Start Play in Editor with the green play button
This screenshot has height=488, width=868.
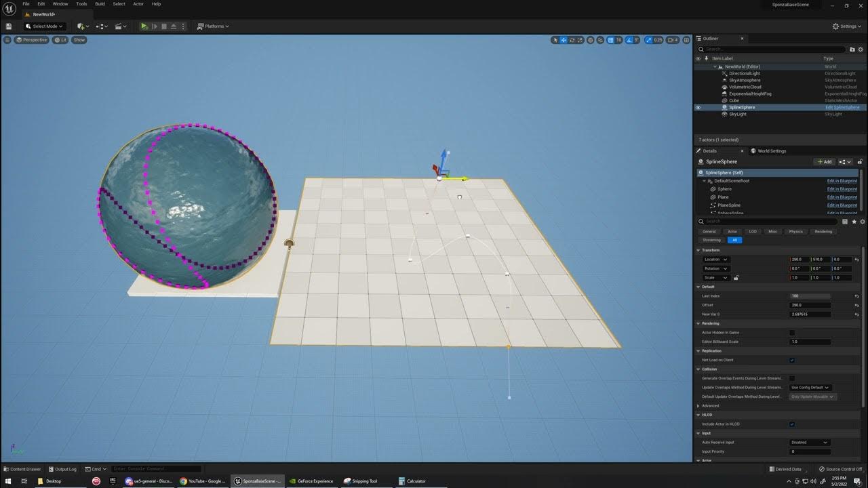(144, 26)
